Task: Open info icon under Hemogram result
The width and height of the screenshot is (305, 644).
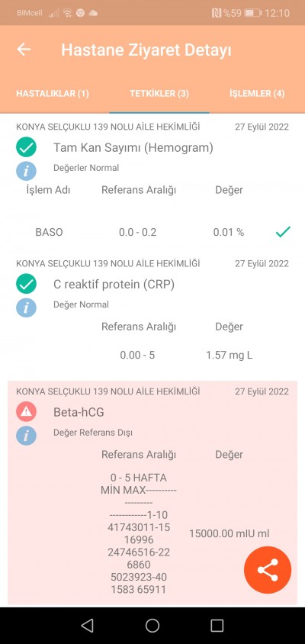Action: [26, 171]
